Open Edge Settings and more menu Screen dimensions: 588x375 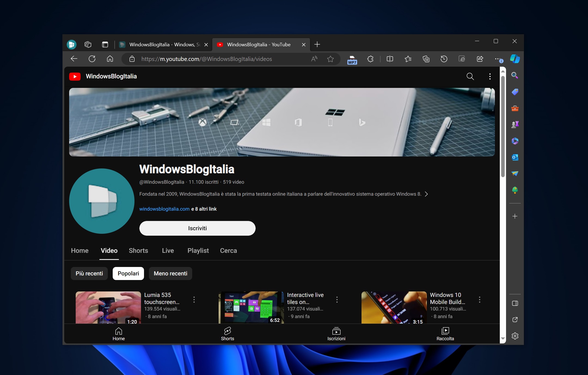pos(498,59)
